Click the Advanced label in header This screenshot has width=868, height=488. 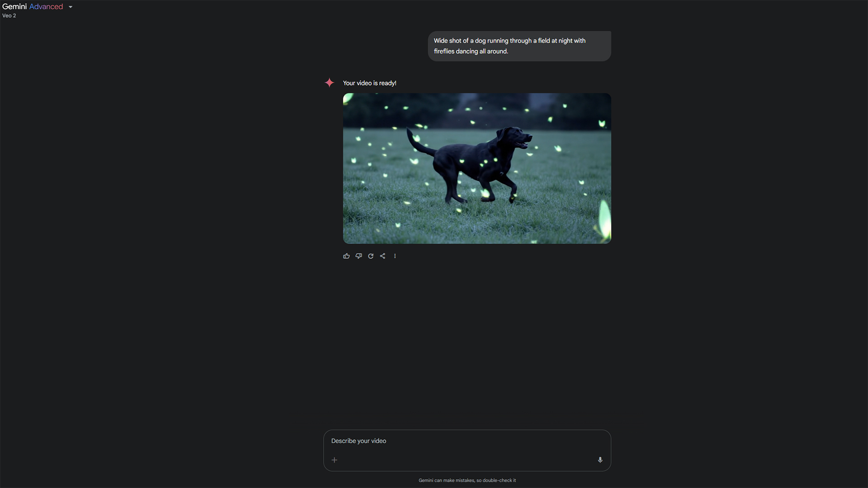pyautogui.click(x=46, y=7)
